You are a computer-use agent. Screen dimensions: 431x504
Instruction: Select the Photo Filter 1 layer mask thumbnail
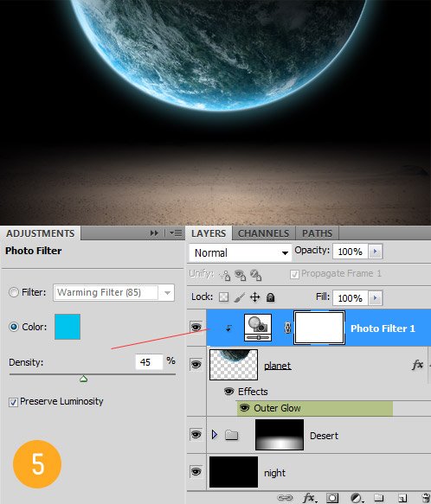click(319, 328)
